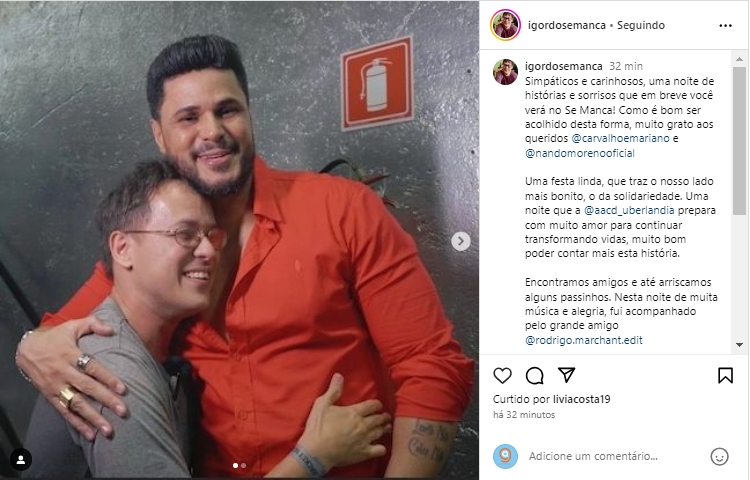750x480 pixels.
Task: Open the @nandomorenooficial mention link
Action: pyautogui.click(x=580, y=153)
